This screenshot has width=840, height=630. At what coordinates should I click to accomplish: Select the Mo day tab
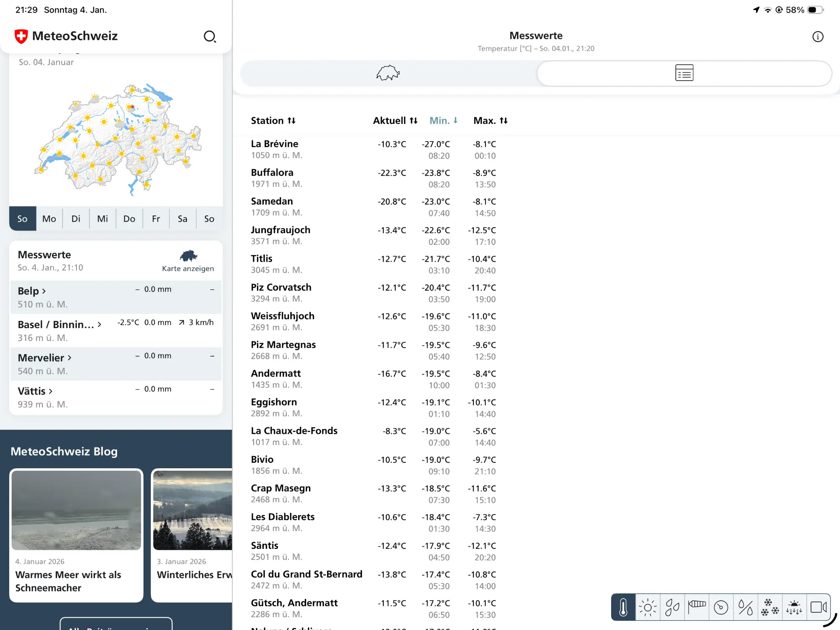(x=49, y=218)
